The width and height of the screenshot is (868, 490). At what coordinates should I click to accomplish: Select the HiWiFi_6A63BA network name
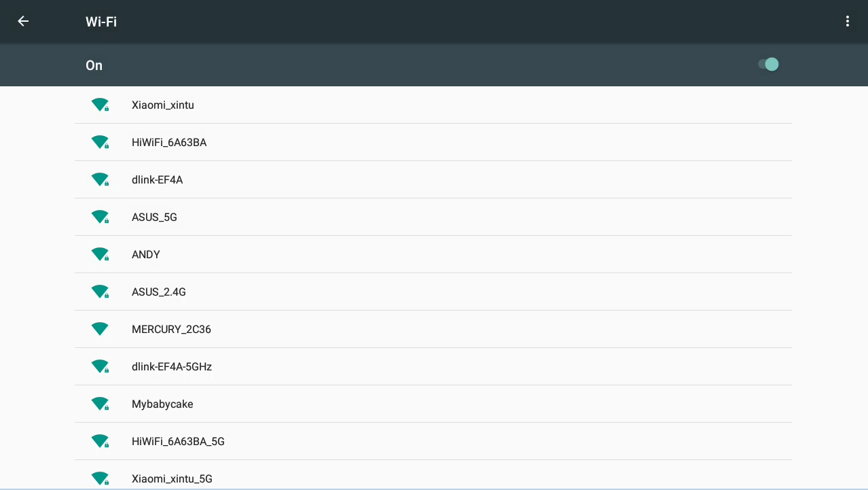169,143
